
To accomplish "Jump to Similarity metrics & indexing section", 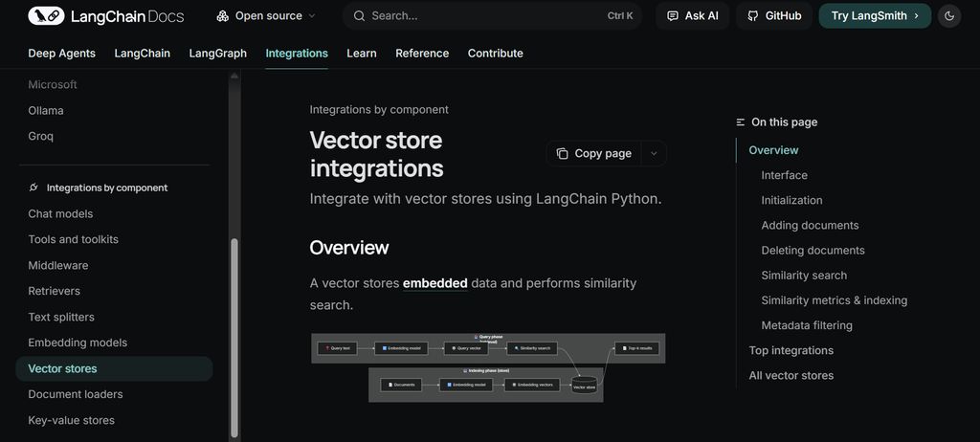I will [x=835, y=300].
